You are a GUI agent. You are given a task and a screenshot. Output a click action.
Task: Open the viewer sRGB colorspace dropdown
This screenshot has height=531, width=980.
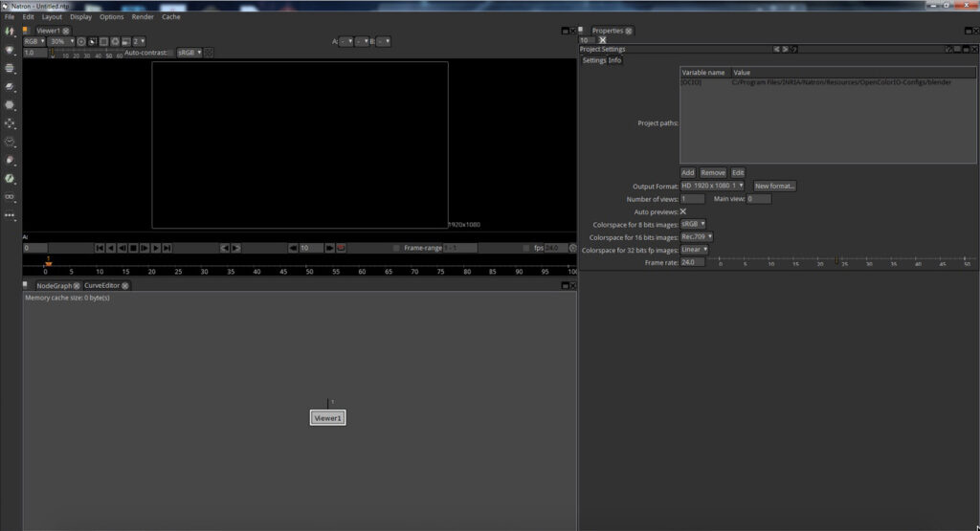[x=189, y=54]
